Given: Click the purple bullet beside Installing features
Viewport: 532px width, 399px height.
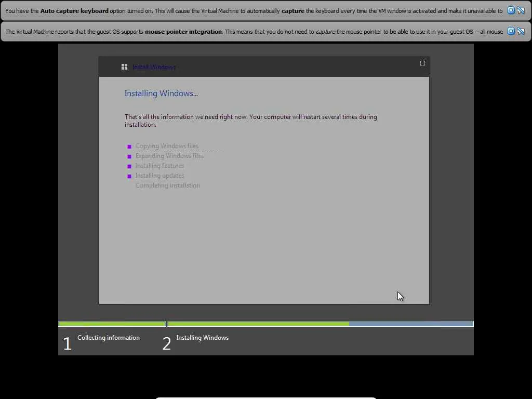Looking at the screenshot, I should 129,166.
